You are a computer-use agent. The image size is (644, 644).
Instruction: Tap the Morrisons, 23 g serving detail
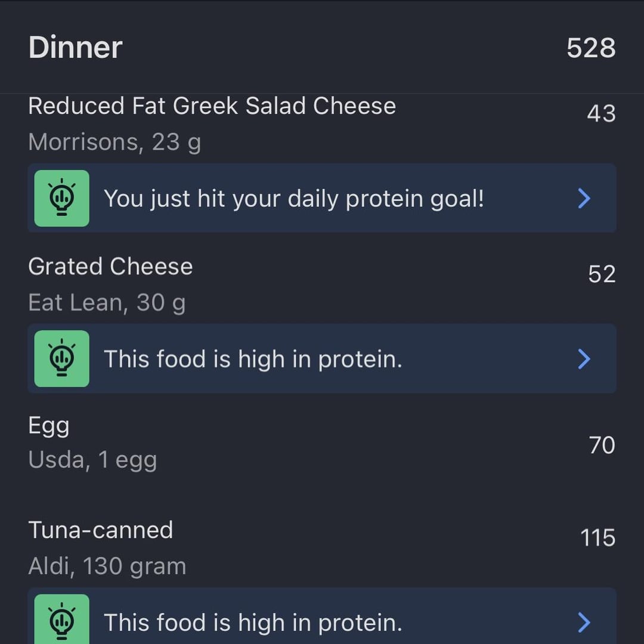point(114,143)
